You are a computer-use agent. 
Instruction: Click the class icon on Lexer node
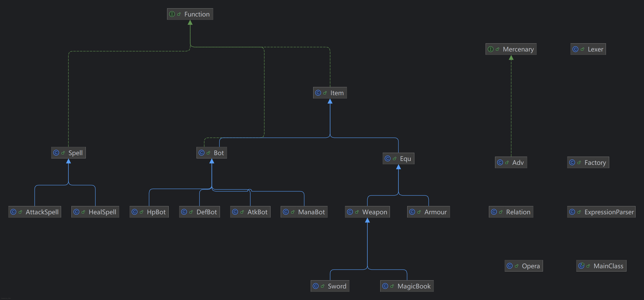(x=575, y=49)
